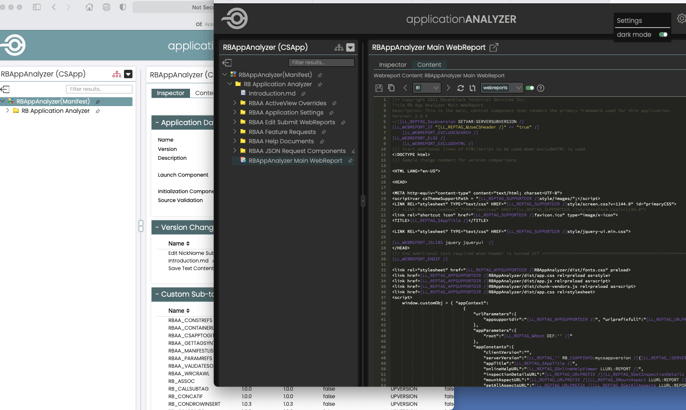Click the pin icon next to RBAA Edit Submit WebReports

(343, 123)
